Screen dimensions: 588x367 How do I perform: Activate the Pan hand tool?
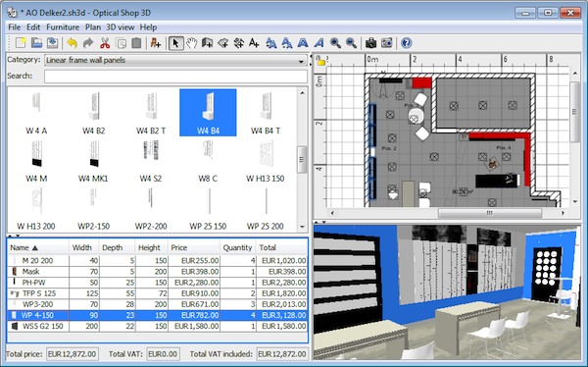(x=192, y=43)
